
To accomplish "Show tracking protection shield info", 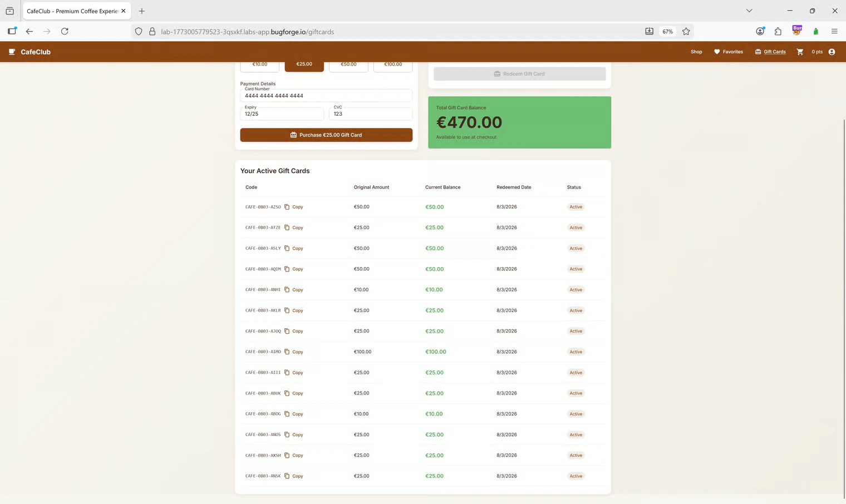I will point(139,32).
